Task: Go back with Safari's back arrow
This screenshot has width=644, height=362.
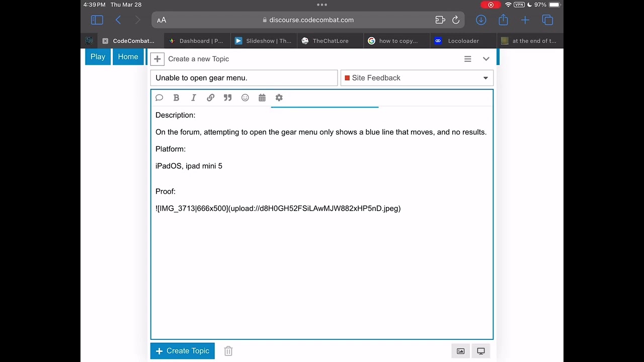Action: point(118,20)
